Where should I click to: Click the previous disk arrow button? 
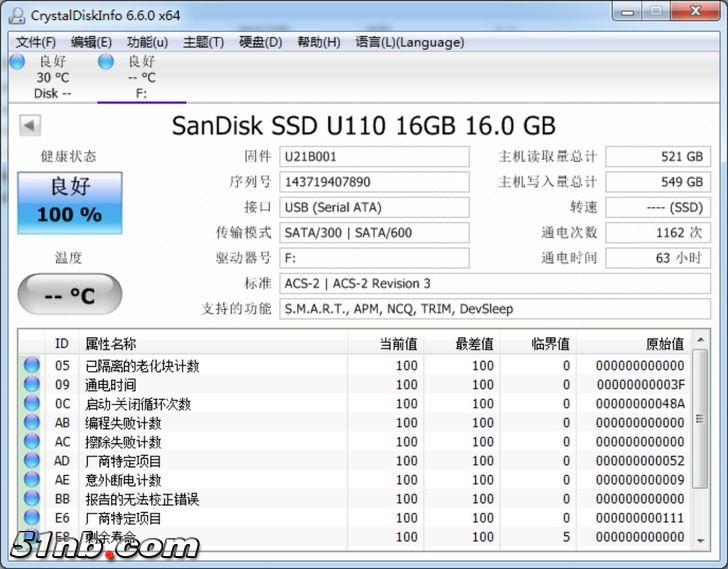[30, 125]
